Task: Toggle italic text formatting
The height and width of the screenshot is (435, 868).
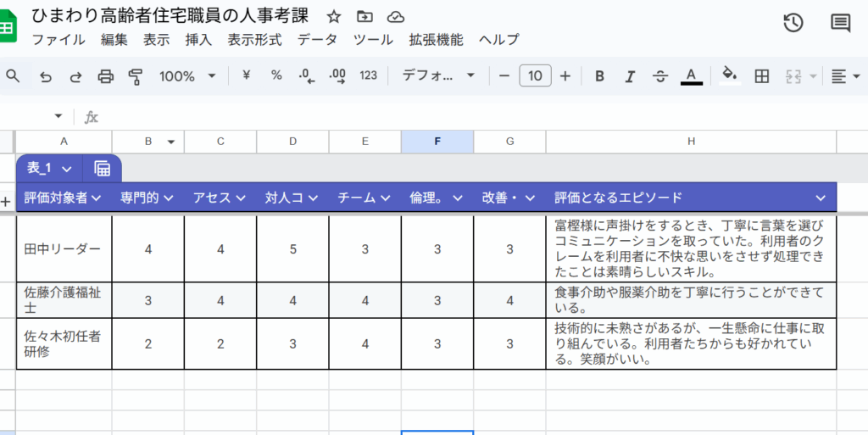Action: (x=629, y=76)
